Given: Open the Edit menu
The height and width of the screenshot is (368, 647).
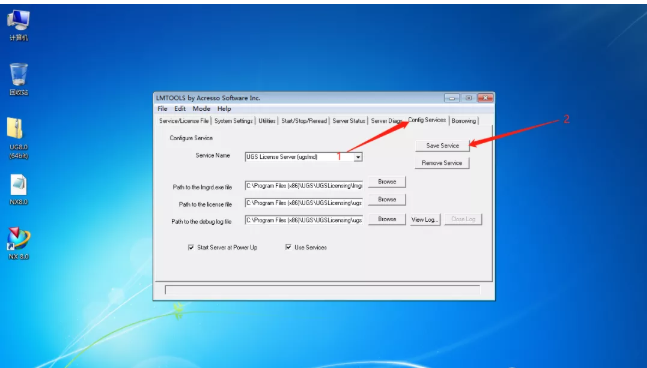Looking at the screenshot, I should pos(180,109).
